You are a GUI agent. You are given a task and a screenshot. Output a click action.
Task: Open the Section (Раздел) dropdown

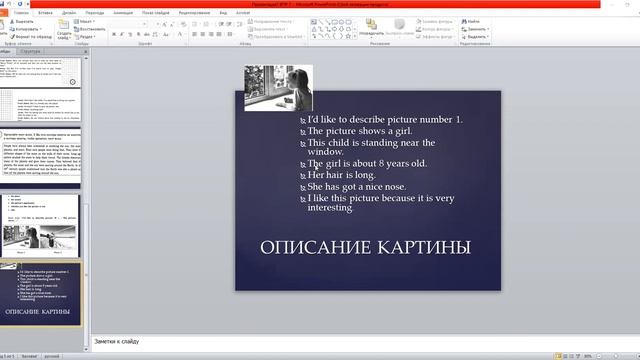pos(85,37)
